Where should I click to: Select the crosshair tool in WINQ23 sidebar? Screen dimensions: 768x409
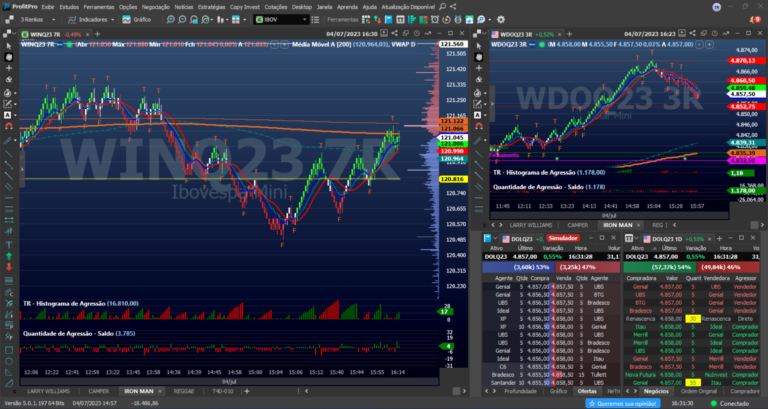(x=9, y=68)
